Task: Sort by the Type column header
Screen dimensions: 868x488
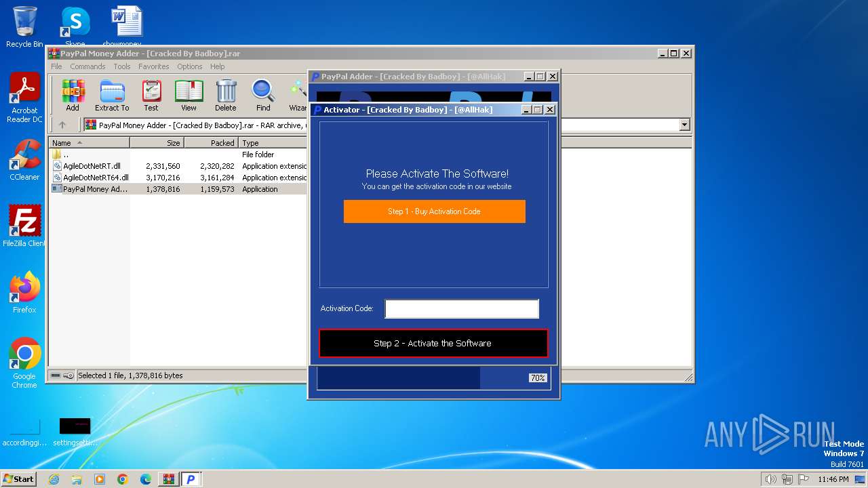Action: tap(273, 143)
